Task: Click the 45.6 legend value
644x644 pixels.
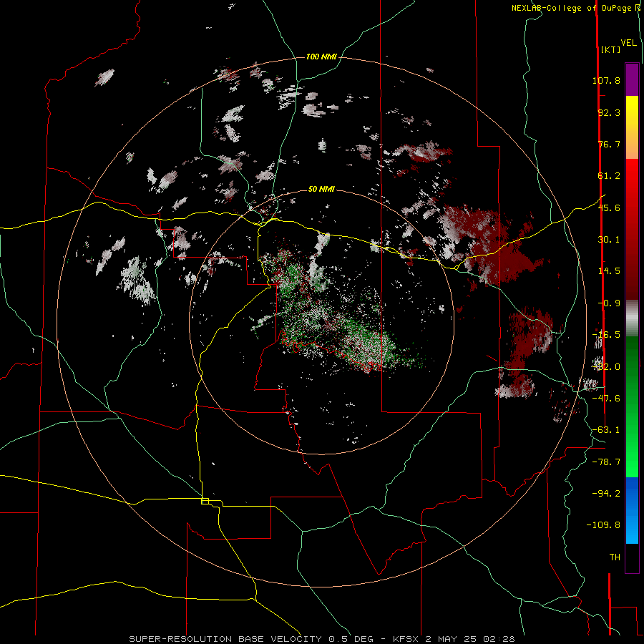Action: point(609,208)
